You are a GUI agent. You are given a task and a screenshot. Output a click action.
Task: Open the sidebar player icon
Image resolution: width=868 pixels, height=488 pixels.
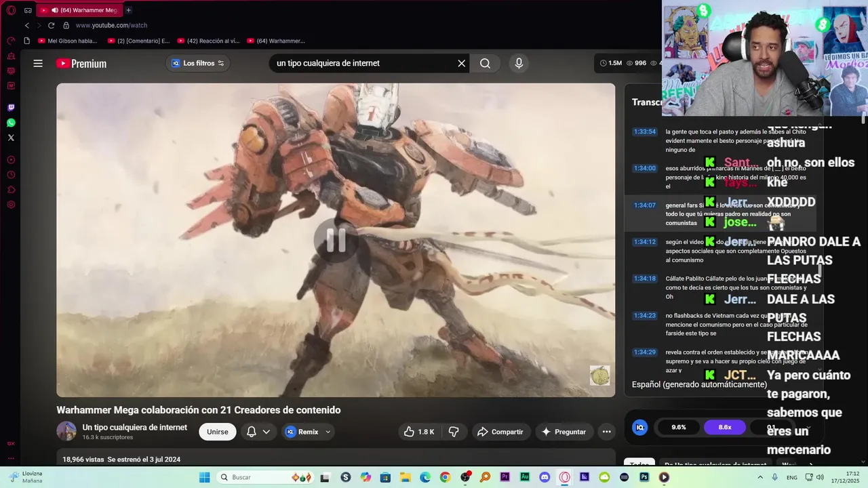point(11,160)
